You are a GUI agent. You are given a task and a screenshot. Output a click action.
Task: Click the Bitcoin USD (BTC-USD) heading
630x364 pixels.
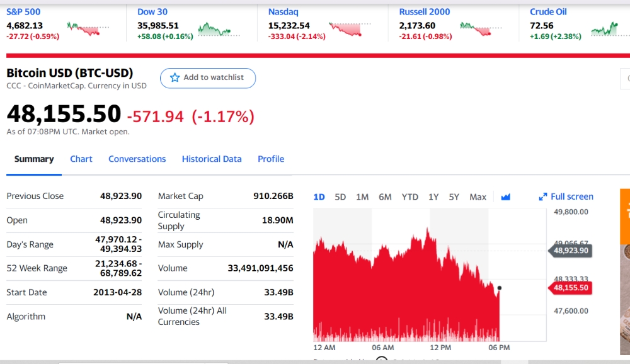pos(69,73)
